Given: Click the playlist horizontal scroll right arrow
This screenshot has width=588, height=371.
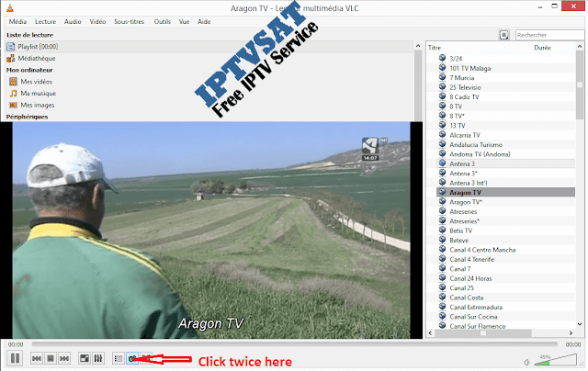Looking at the screenshot, I should tap(571, 332).
